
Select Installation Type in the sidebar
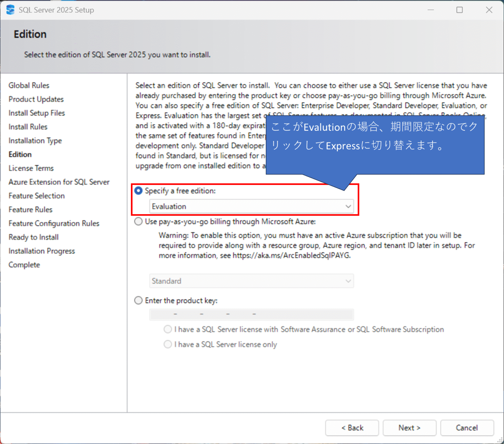coord(35,140)
